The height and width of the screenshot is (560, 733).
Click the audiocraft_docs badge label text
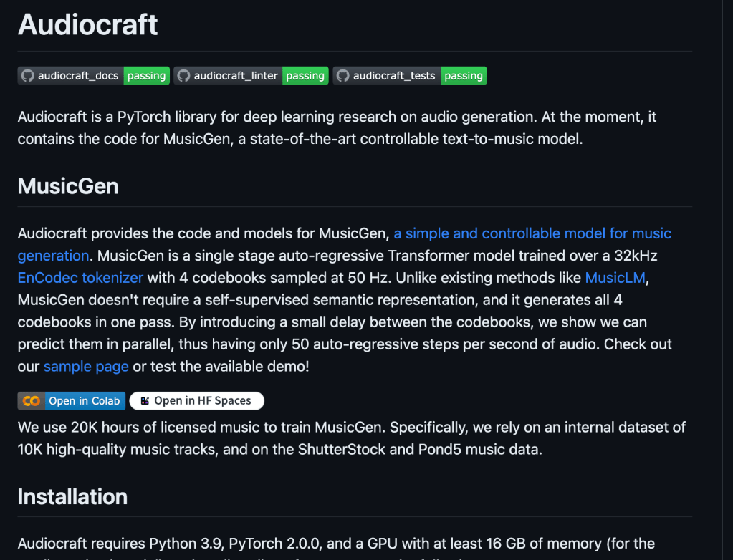click(x=78, y=76)
